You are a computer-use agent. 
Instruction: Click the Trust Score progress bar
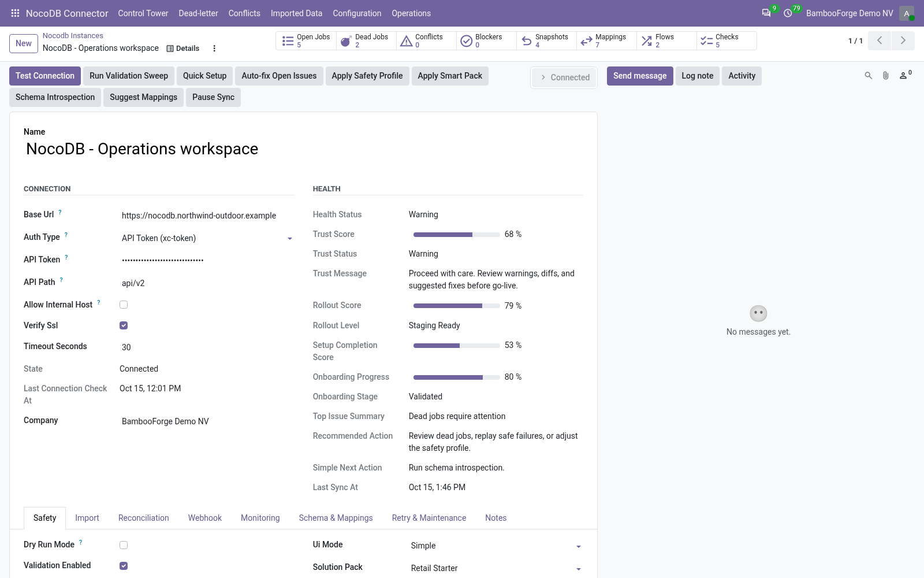[x=457, y=234]
